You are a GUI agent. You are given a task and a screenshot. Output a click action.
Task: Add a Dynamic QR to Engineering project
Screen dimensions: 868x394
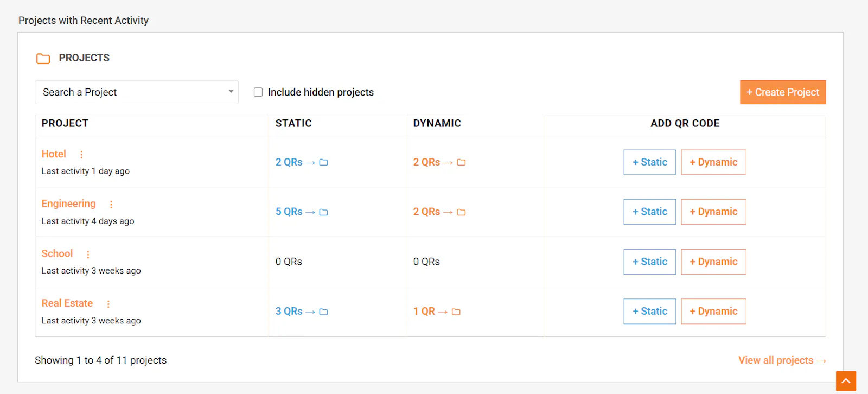pos(713,212)
